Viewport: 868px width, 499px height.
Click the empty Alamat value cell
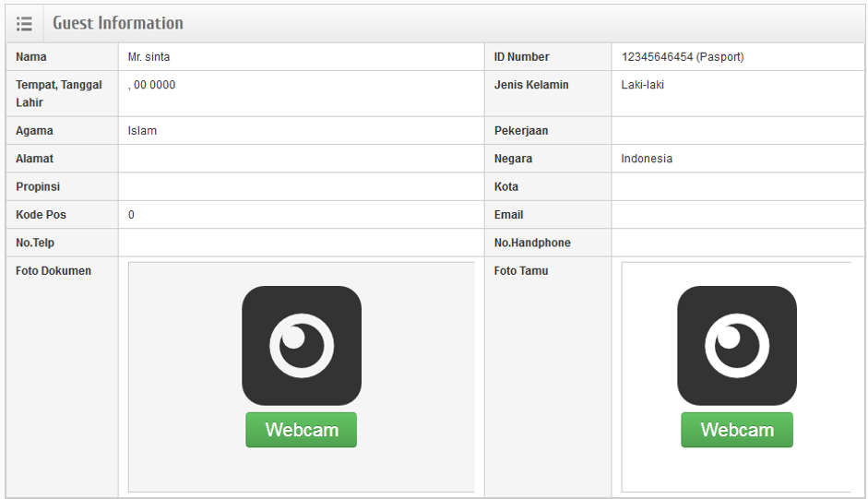301,159
